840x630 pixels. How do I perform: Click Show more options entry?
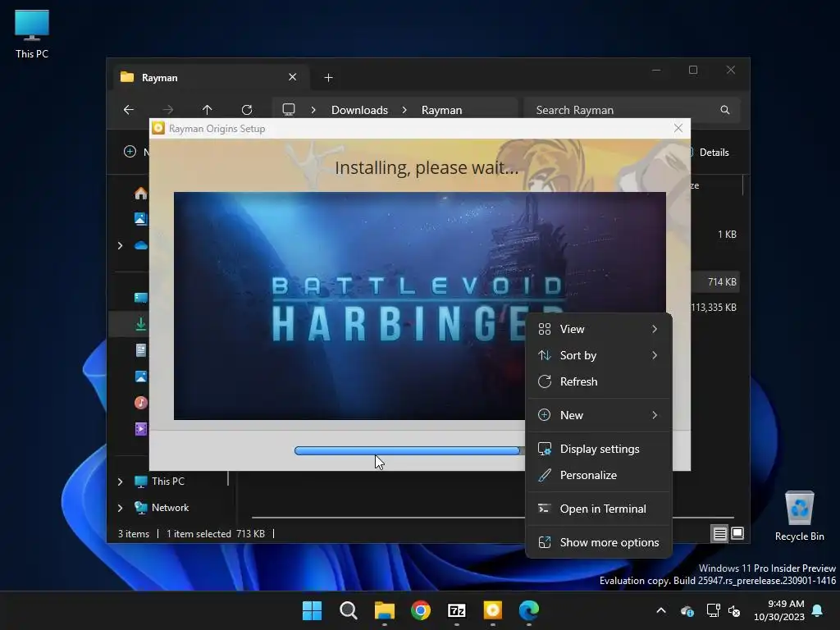pos(598,543)
